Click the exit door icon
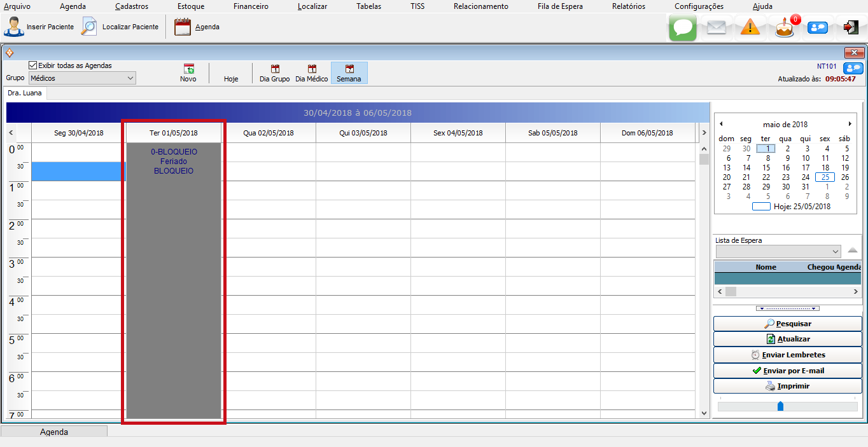The image size is (868, 447). click(x=851, y=27)
